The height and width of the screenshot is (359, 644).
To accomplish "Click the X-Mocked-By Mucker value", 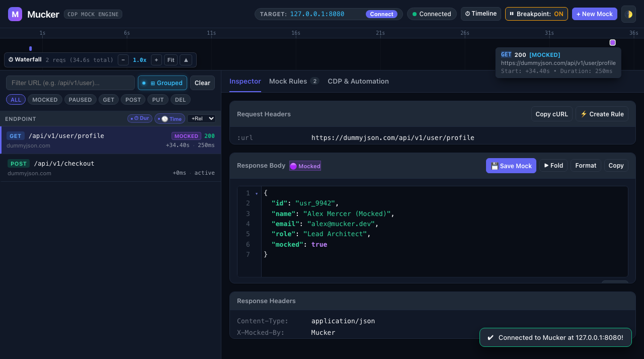I will (x=323, y=332).
